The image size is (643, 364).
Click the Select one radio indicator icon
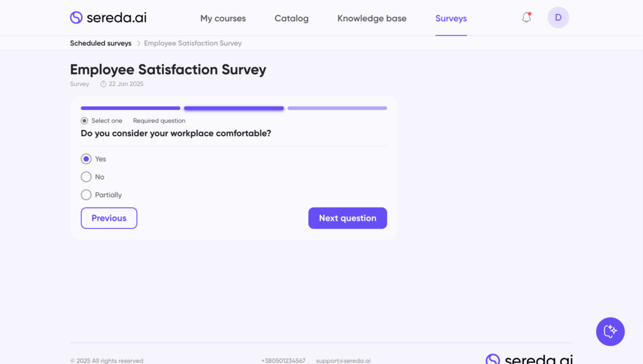(85, 120)
